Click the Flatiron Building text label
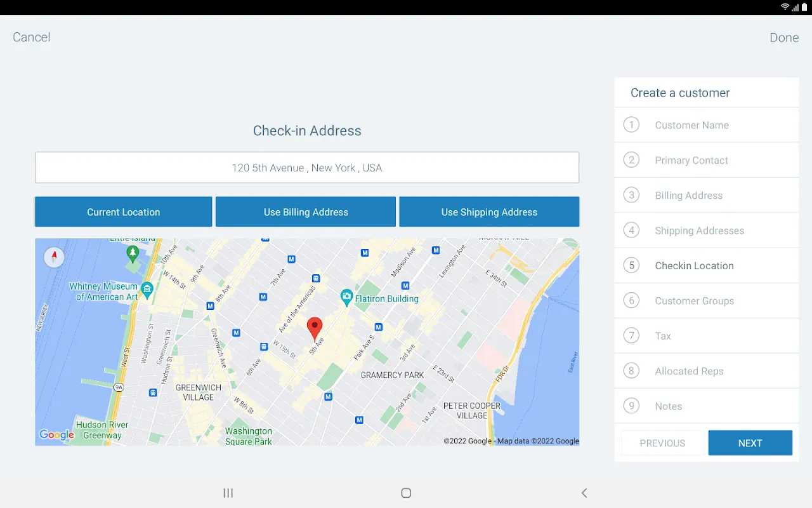The width and height of the screenshot is (812, 508). (386, 298)
